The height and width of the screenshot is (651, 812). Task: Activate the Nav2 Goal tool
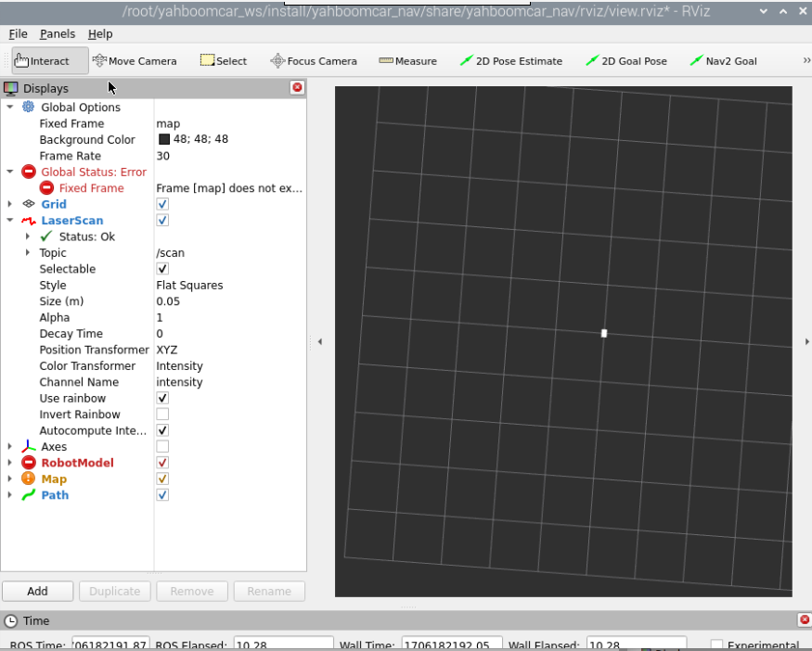pyautogui.click(x=723, y=61)
